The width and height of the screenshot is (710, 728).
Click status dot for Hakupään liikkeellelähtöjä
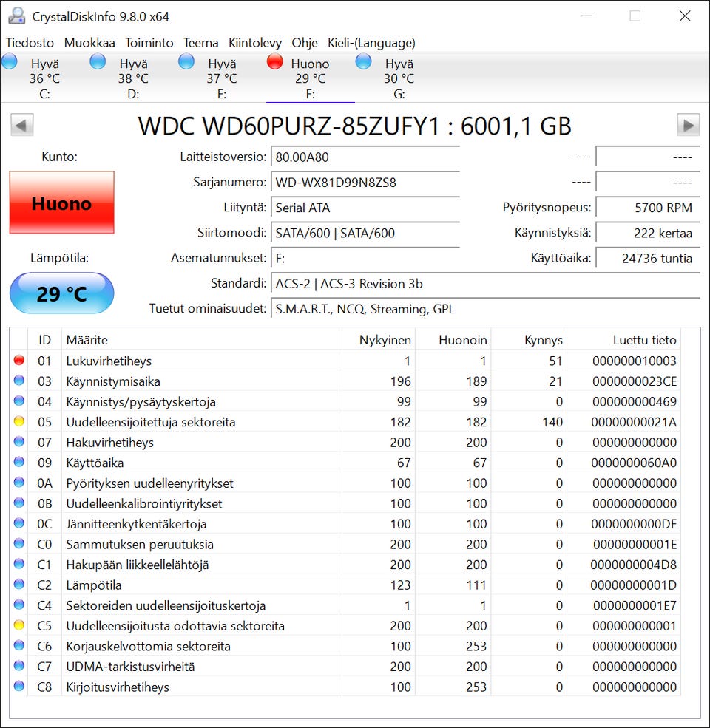point(19,564)
